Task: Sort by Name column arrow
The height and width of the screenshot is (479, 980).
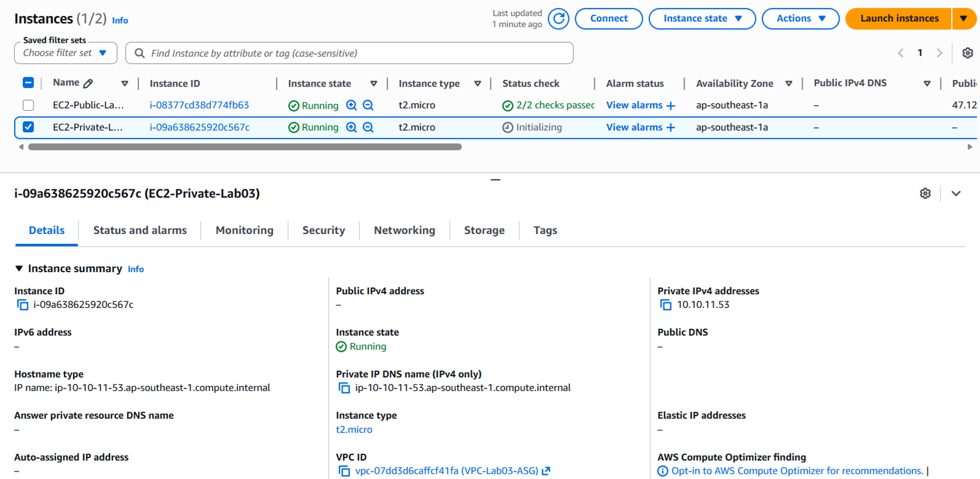Action: [x=124, y=84]
